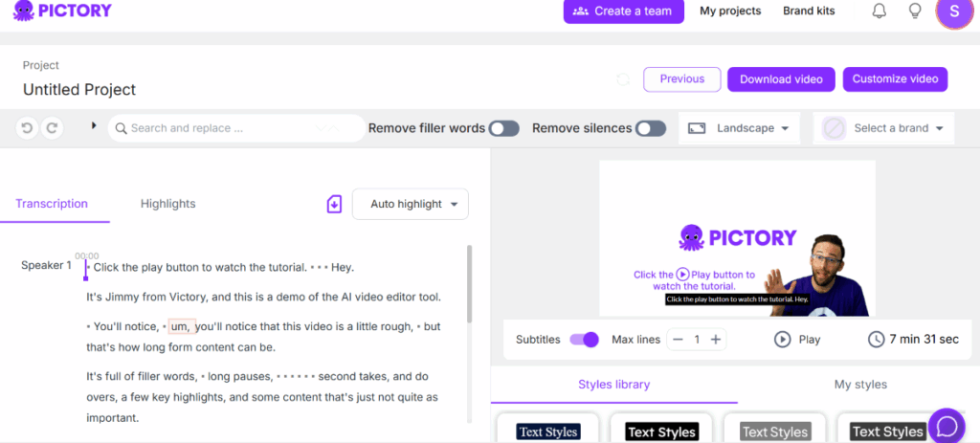Click the Untitled Project title

tap(79, 89)
